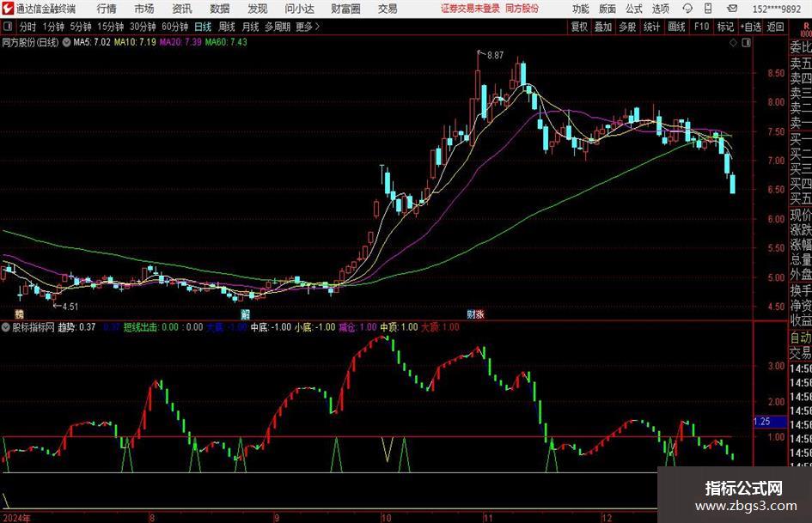Switch to 1分钟 period tab

(53, 27)
